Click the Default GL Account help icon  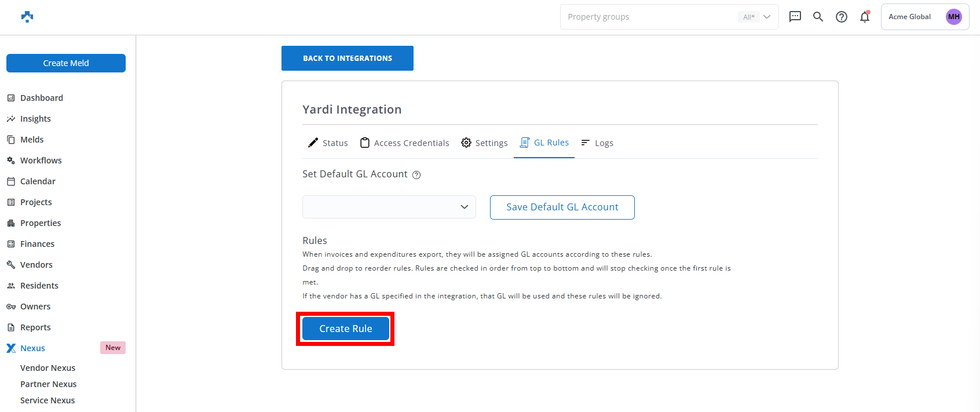[x=416, y=175]
